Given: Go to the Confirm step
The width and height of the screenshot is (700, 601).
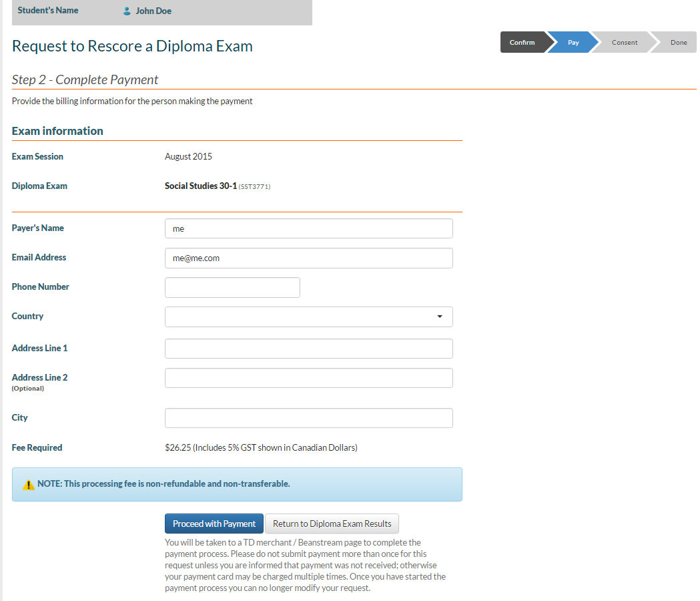Looking at the screenshot, I should point(522,43).
